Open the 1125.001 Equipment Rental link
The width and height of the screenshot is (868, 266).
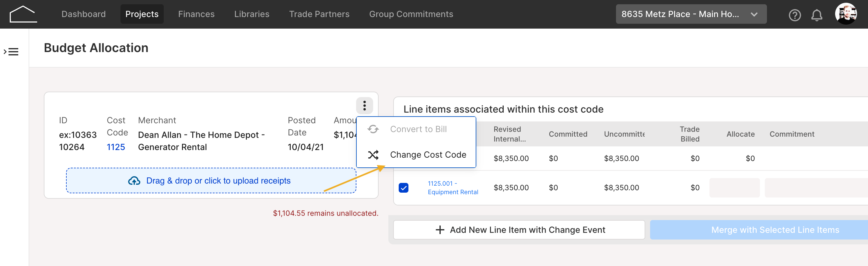[453, 188]
